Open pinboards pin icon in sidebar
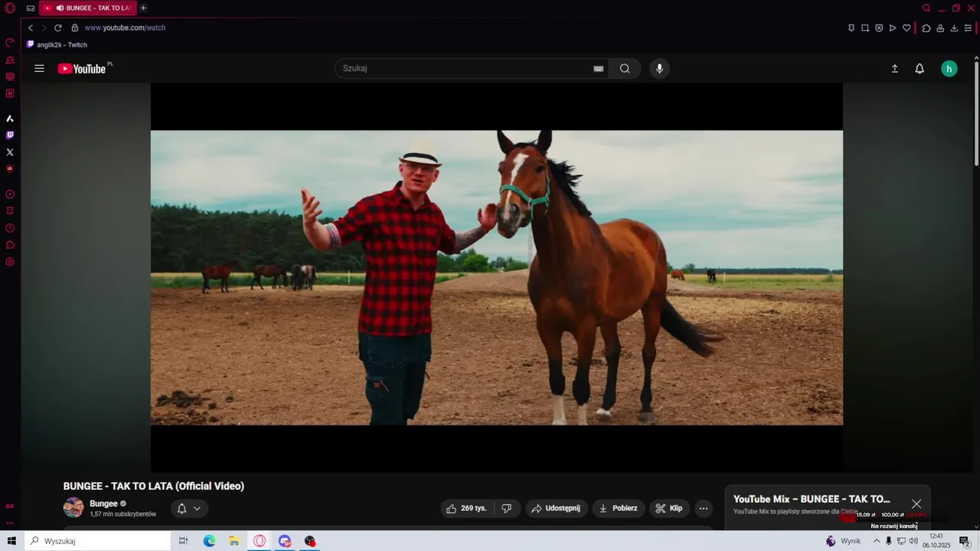The image size is (980, 551). click(x=10, y=211)
